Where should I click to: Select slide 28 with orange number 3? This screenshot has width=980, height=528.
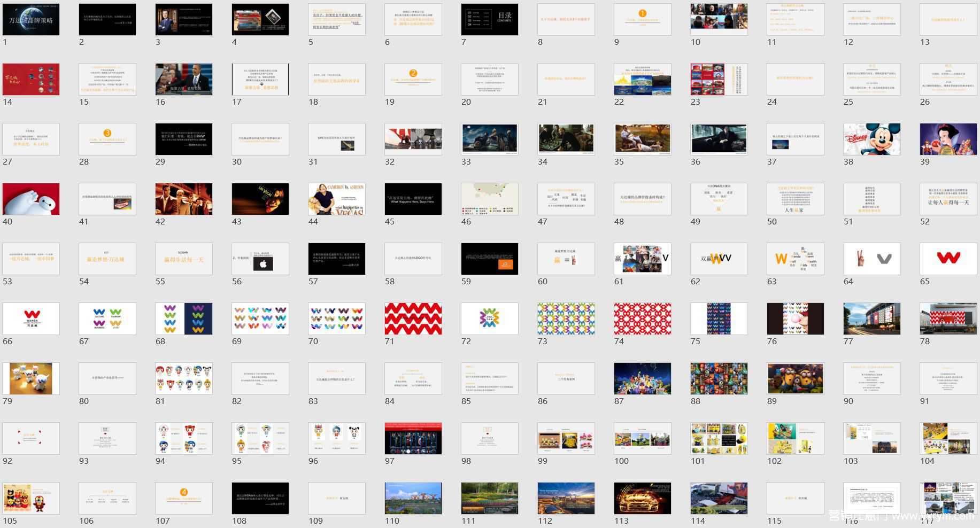point(107,139)
